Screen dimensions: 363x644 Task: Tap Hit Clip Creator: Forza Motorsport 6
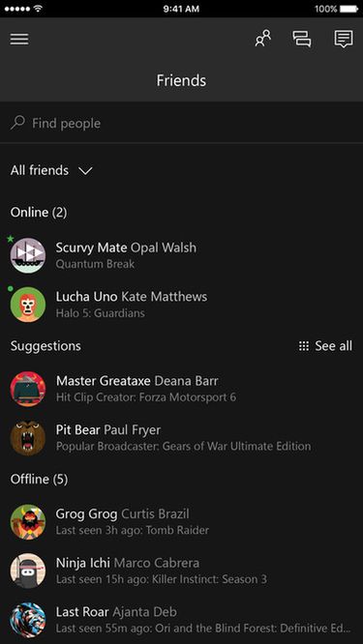click(x=146, y=397)
